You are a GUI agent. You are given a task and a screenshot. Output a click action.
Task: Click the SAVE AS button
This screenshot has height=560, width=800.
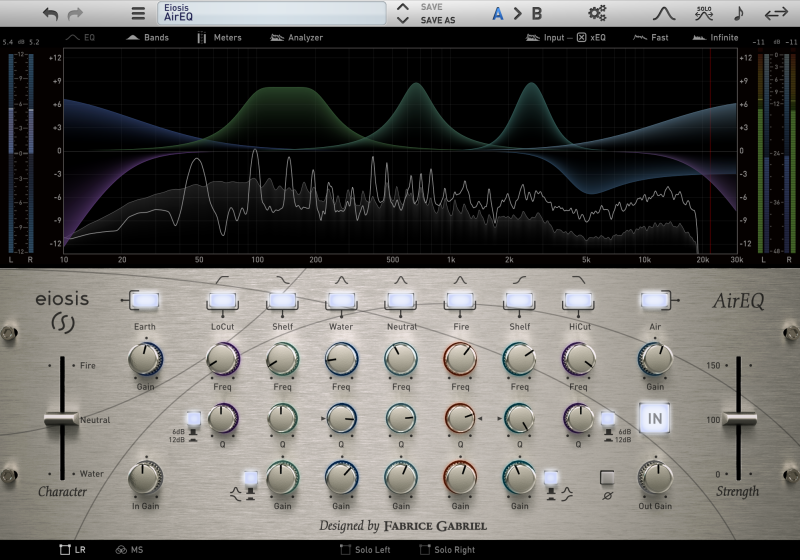(438, 20)
